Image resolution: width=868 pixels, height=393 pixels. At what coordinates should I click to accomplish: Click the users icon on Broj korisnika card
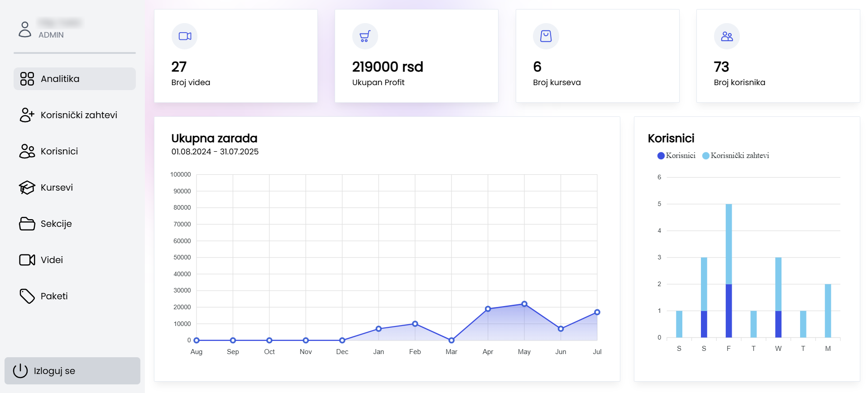(727, 36)
